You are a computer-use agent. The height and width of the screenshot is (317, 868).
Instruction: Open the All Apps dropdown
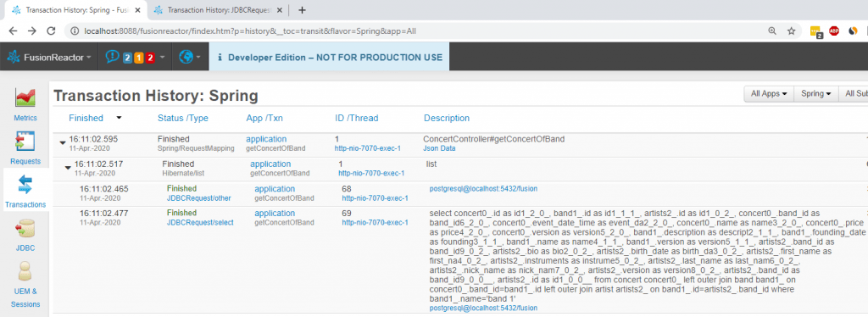[769, 94]
